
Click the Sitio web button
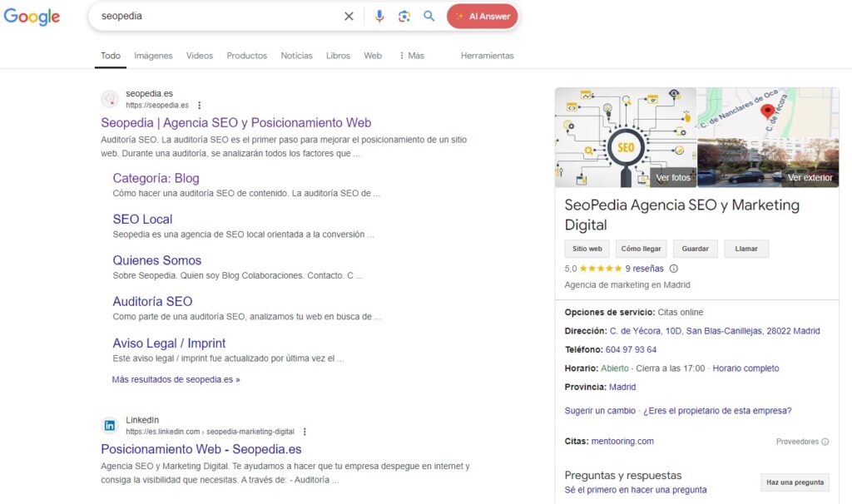click(x=587, y=249)
